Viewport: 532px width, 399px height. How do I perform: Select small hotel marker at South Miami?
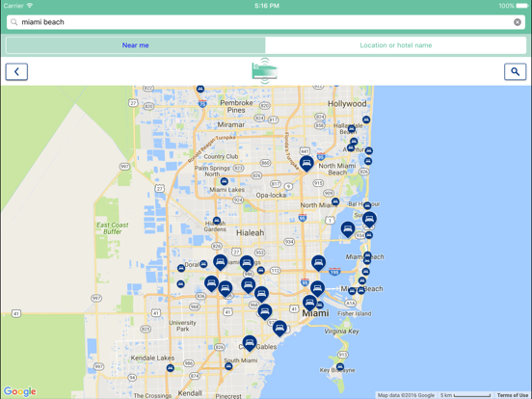click(x=228, y=366)
